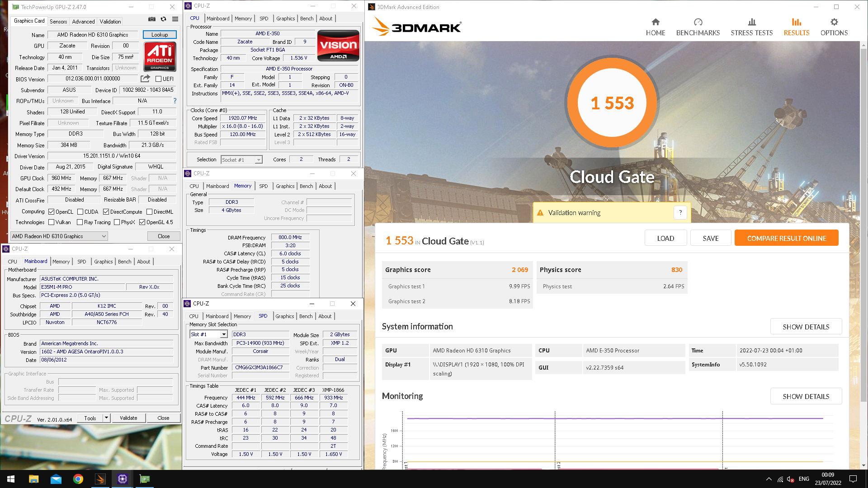868x488 pixels.
Task: Click the Bus Interface question mark icon
Action: [175, 101]
